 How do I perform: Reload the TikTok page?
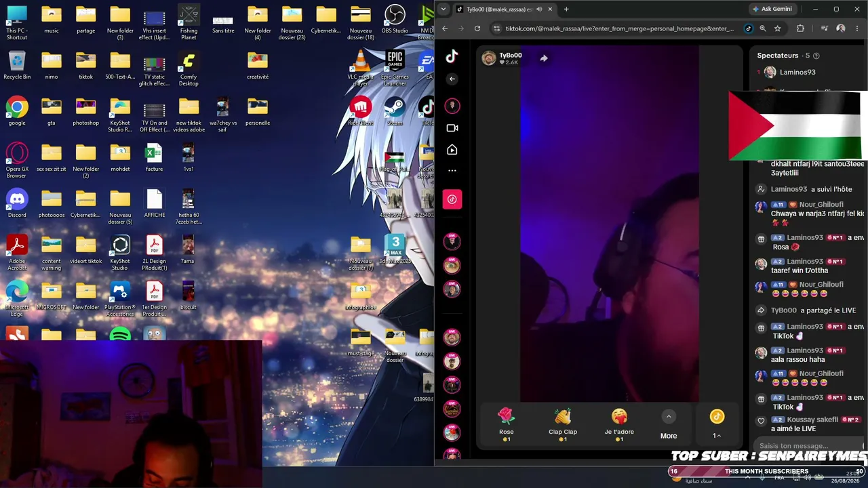pyautogui.click(x=477, y=28)
